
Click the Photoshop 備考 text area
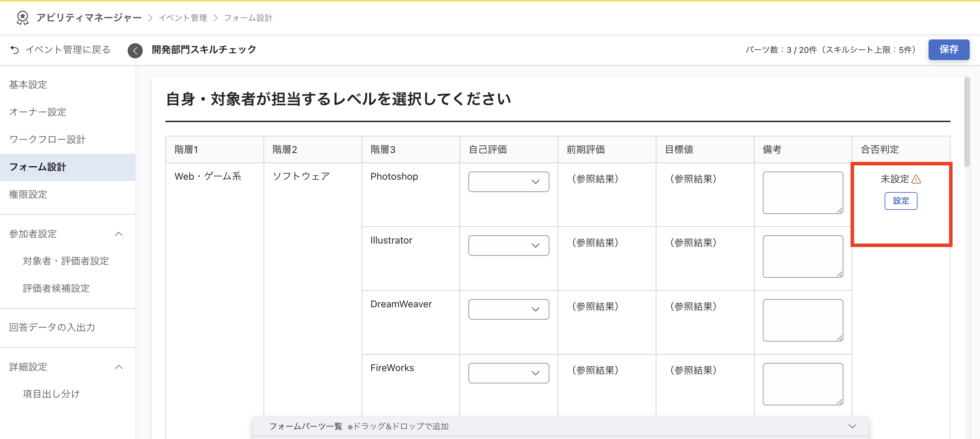click(802, 192)
